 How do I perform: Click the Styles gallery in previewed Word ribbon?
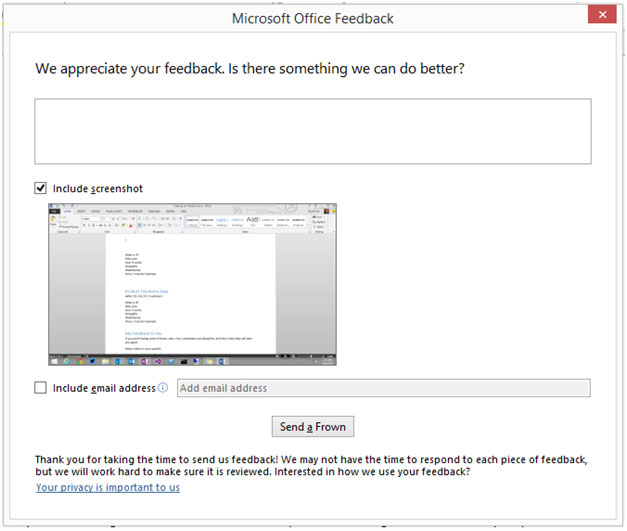tap(245, 220)
